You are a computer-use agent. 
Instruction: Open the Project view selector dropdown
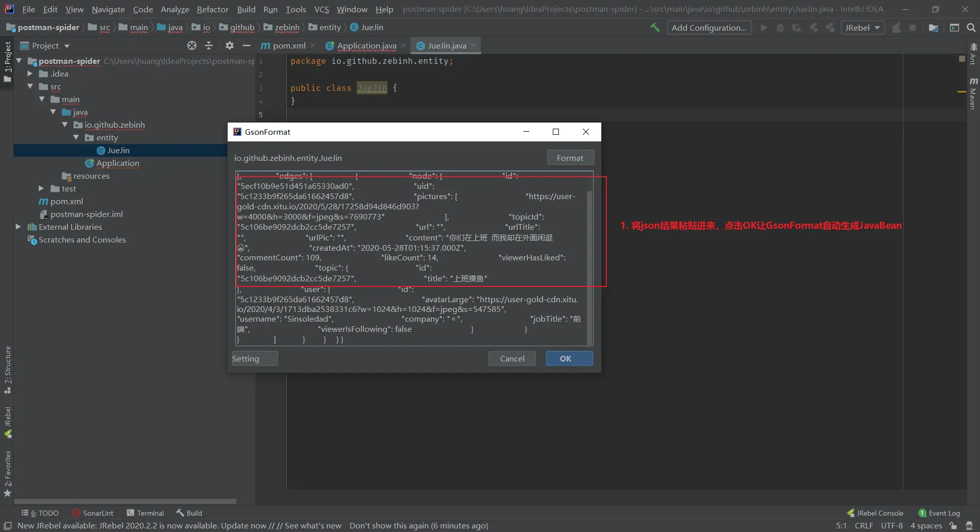(45, 45)
